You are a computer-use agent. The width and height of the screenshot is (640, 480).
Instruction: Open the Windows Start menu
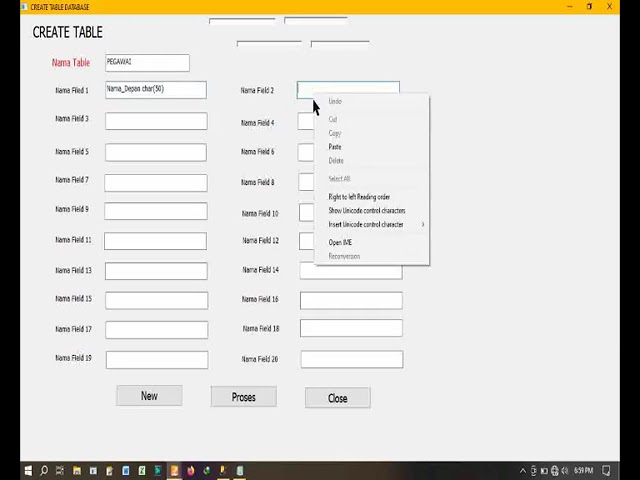point(28,471)
